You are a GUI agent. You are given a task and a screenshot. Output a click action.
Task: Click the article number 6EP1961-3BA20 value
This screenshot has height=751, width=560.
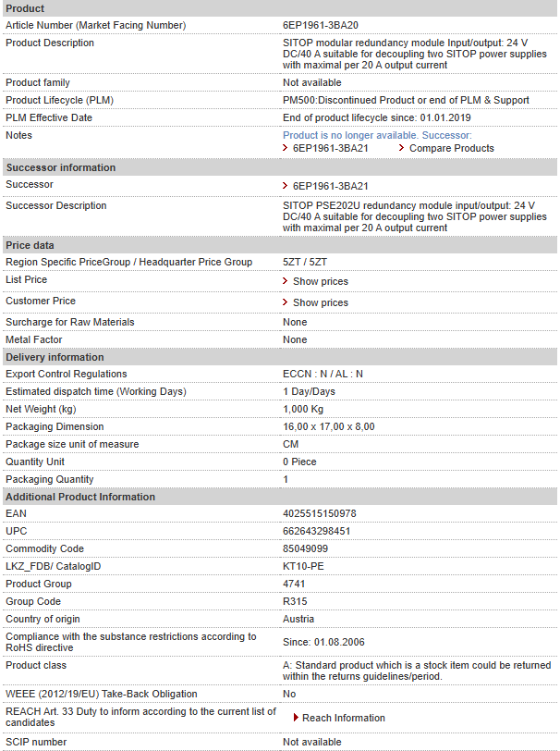coord(321,25)
